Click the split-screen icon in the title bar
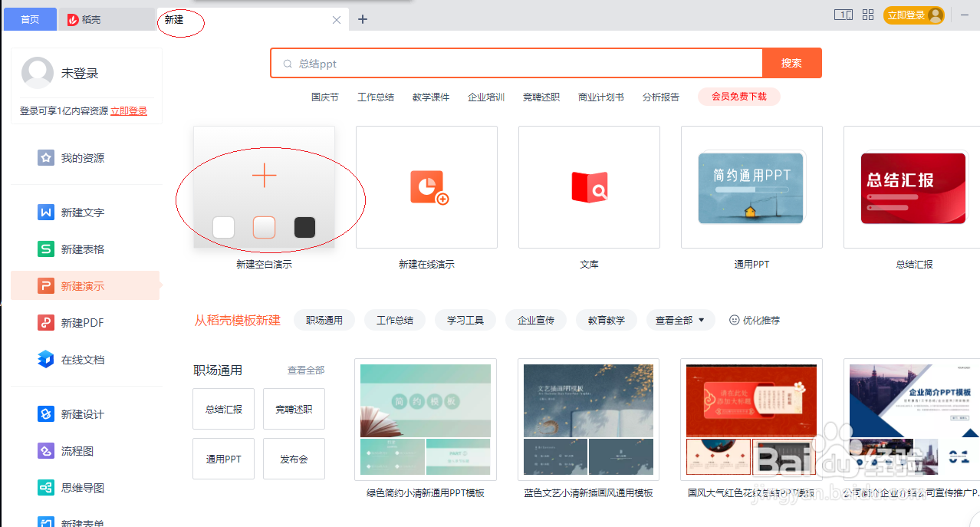 click(842, 15)
